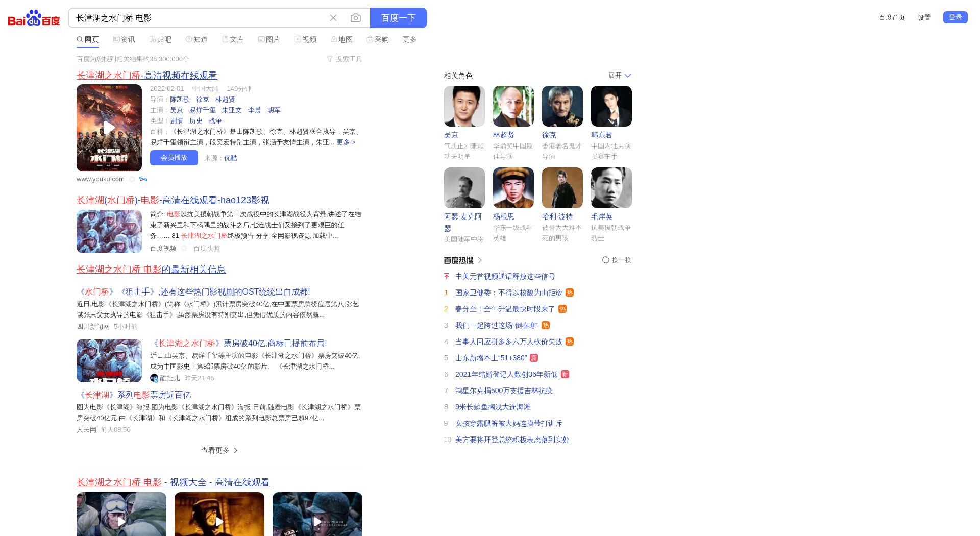This screenshot has height=536, width=980.
Task: Open hot topic 山东新增本土“51+380”
Action: (491, 358)
